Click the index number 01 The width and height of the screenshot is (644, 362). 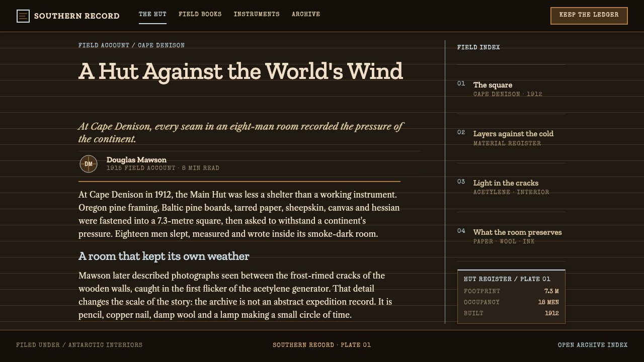click(x=461, y=83)
